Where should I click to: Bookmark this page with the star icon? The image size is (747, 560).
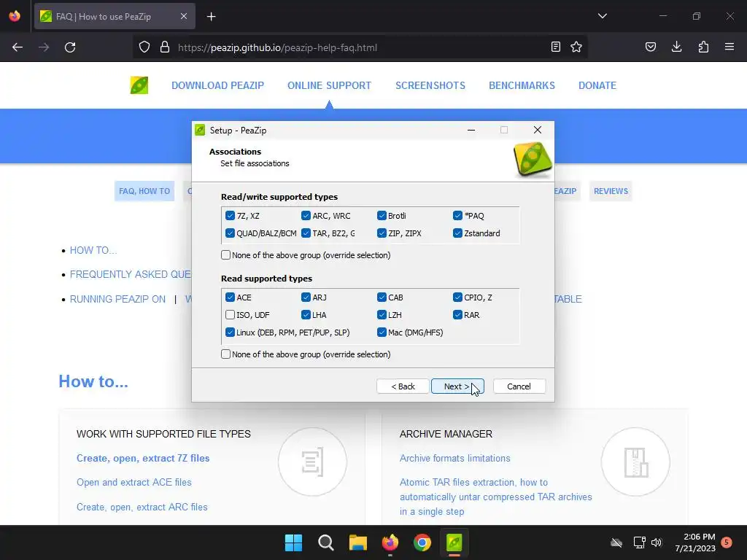pyautogui.click(x=576, y=47)
